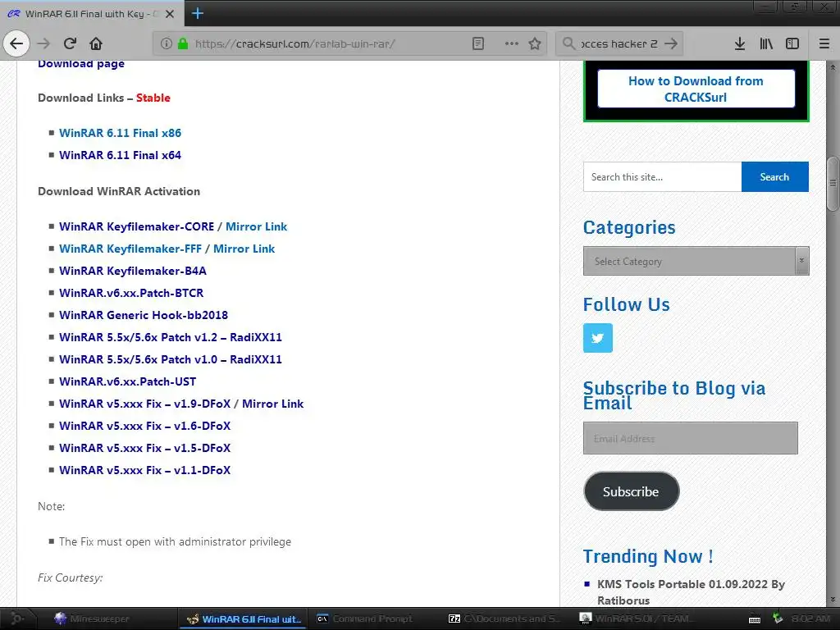Switch to 7-Zip Documents window in taskbar
The height and width of the screenshot is (630, 840).
[504, 619]
